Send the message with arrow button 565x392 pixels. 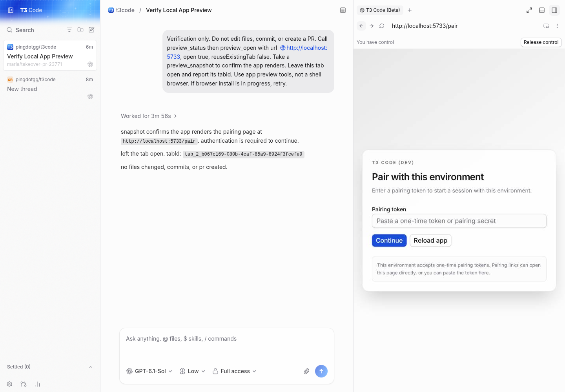(x=321, y=371)
